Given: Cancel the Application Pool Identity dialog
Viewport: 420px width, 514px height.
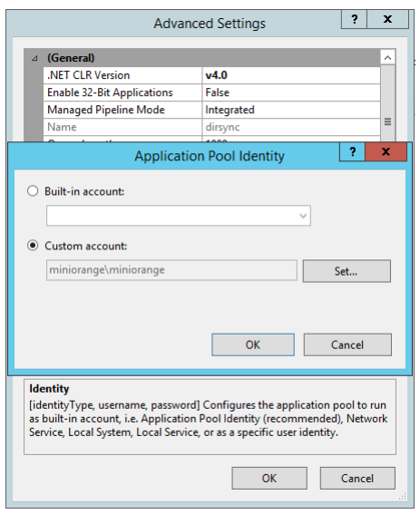Looking at the screenshot, I should (347, 344).
